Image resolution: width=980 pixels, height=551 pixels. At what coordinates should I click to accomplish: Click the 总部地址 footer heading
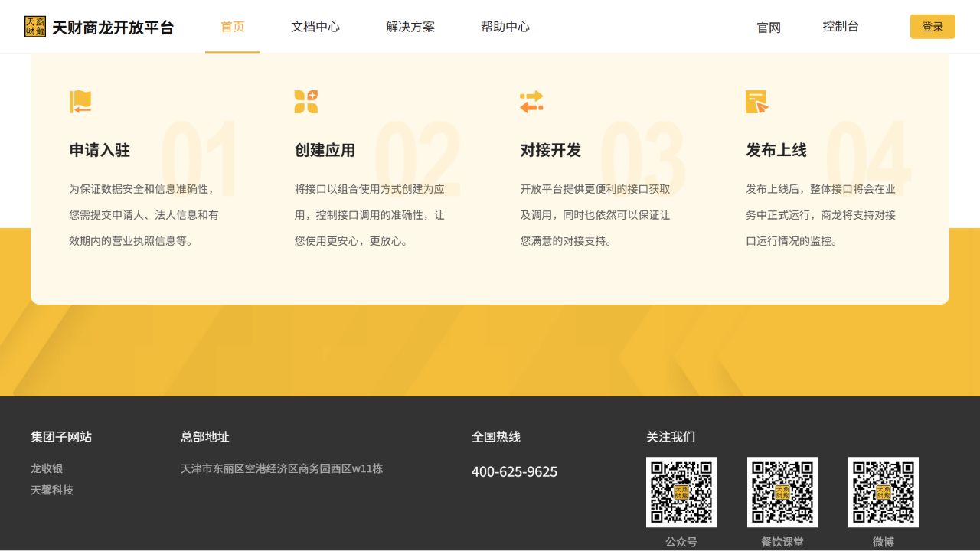205,437
